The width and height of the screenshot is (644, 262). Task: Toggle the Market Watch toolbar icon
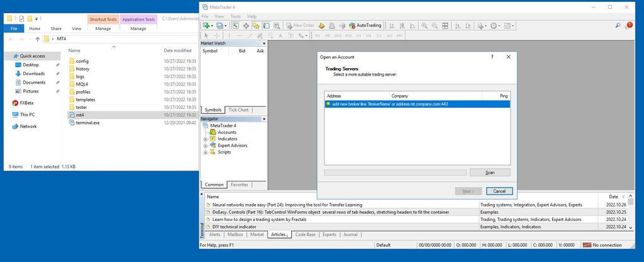tap(235, 25)
